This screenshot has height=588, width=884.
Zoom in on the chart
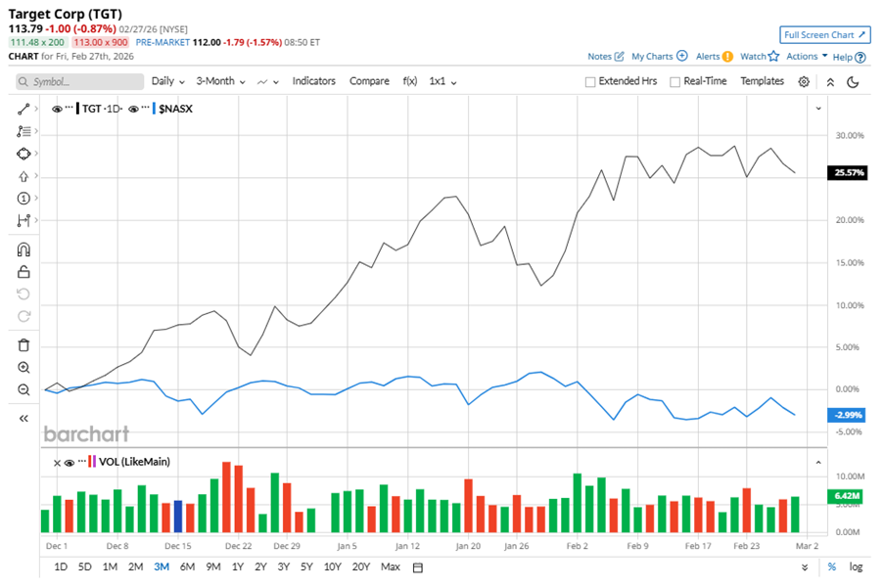point(23,368)
